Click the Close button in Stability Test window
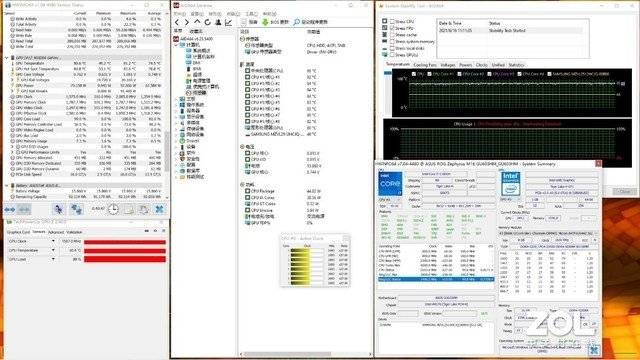 (x=624, y=191)
